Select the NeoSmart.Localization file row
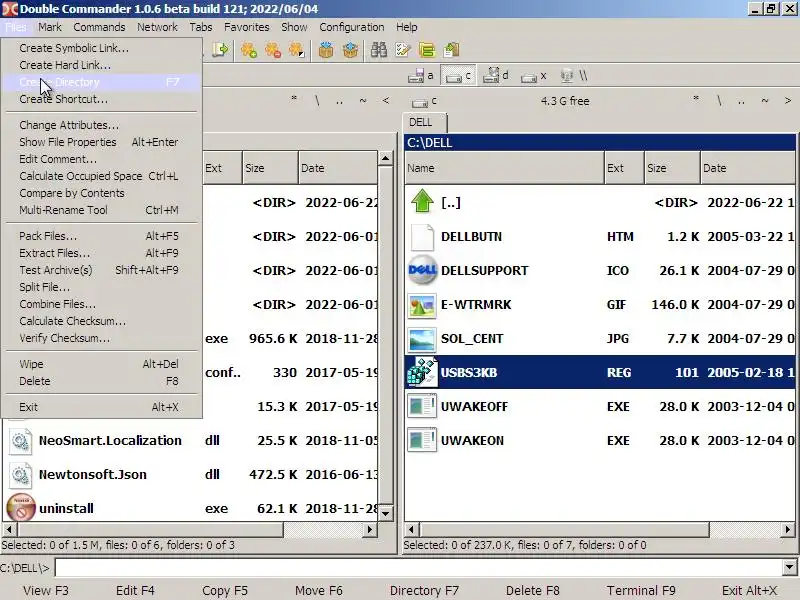 click(192, 441)
